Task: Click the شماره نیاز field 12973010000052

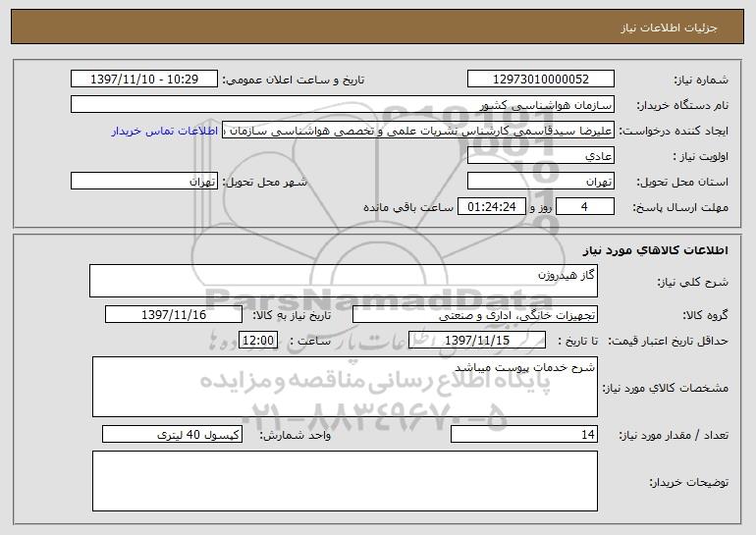Action: (540, 80)
